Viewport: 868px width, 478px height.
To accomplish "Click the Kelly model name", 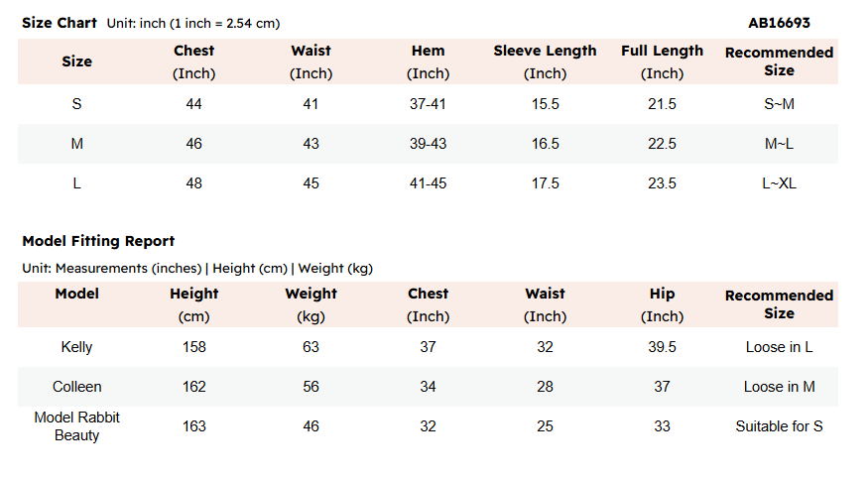I will coord(77,347).
